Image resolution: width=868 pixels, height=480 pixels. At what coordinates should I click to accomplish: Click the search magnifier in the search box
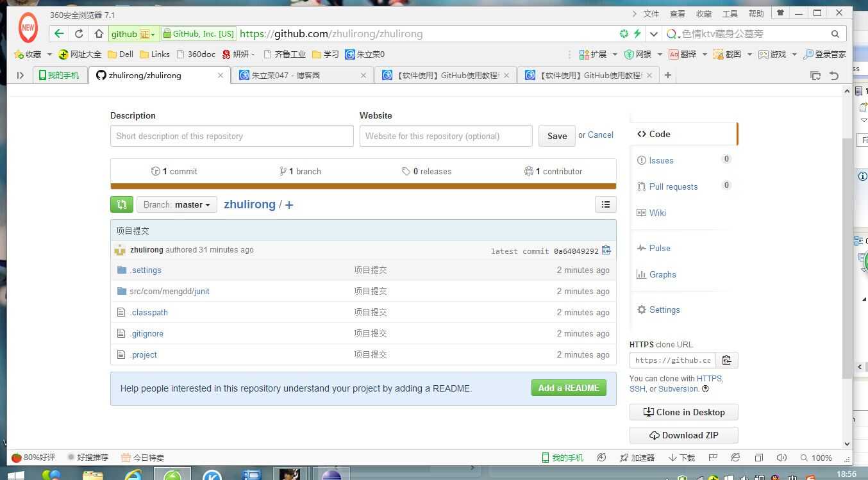835,34
